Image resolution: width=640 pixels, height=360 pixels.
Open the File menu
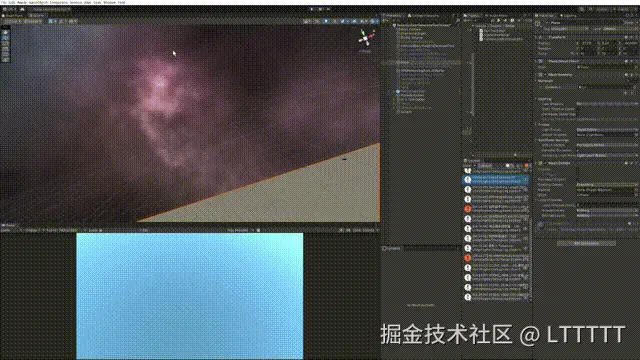4,2
